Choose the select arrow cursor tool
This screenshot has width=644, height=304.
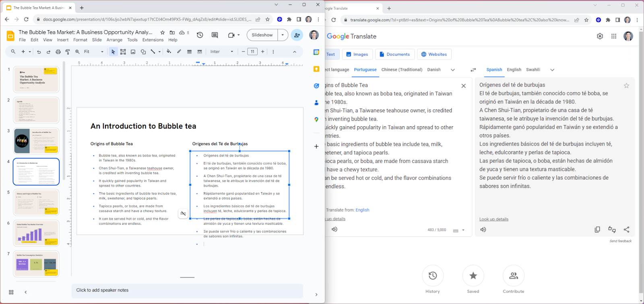pos(113,51)
